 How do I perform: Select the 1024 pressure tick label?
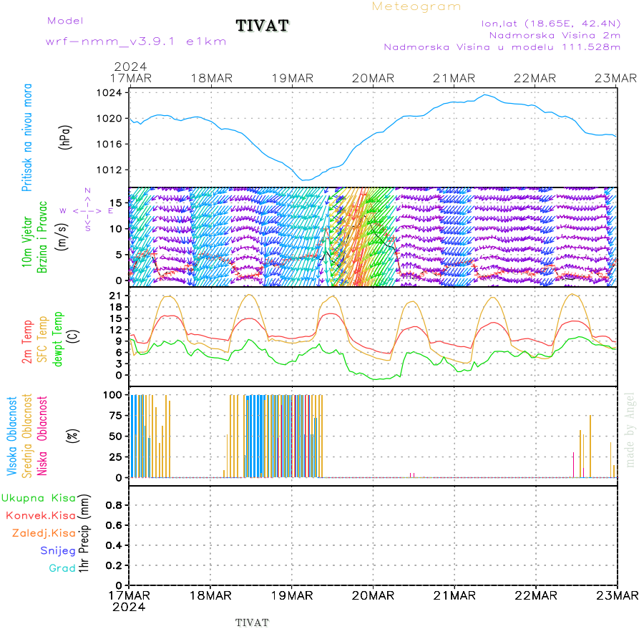(x=109, y=93)
